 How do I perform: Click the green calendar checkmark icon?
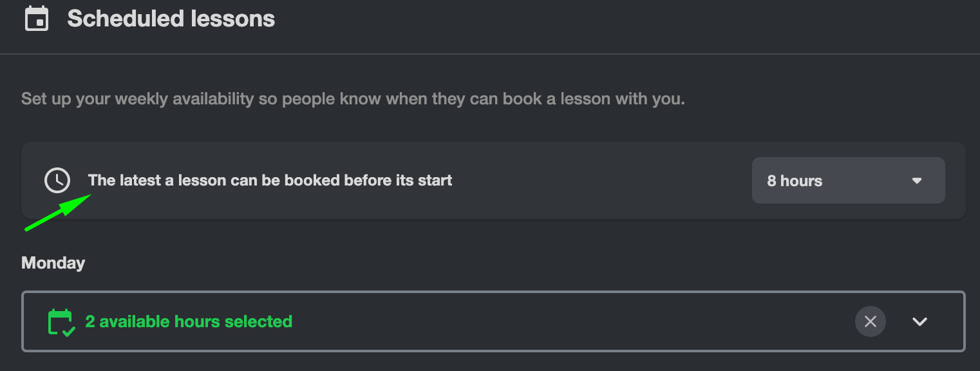[61, 322]
